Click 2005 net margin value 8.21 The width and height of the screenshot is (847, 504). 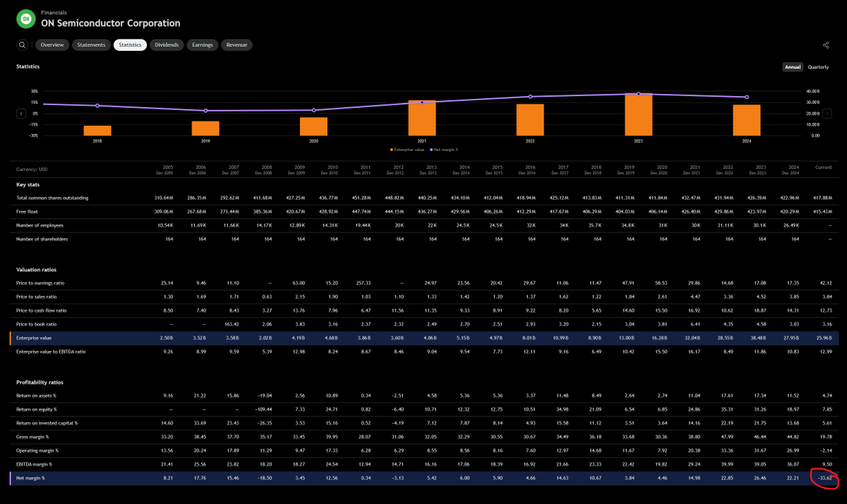point(167,478)
